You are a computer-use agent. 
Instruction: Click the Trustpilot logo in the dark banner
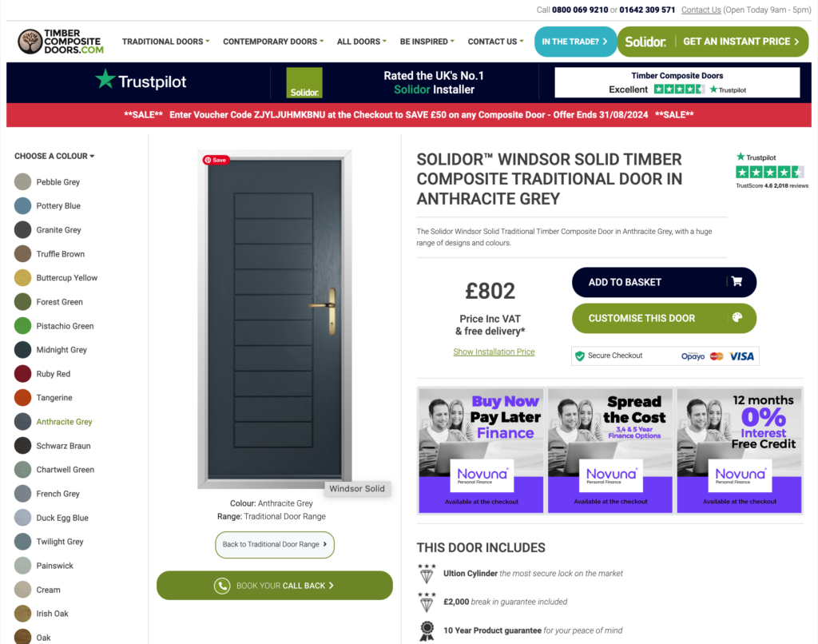point(141,81)
